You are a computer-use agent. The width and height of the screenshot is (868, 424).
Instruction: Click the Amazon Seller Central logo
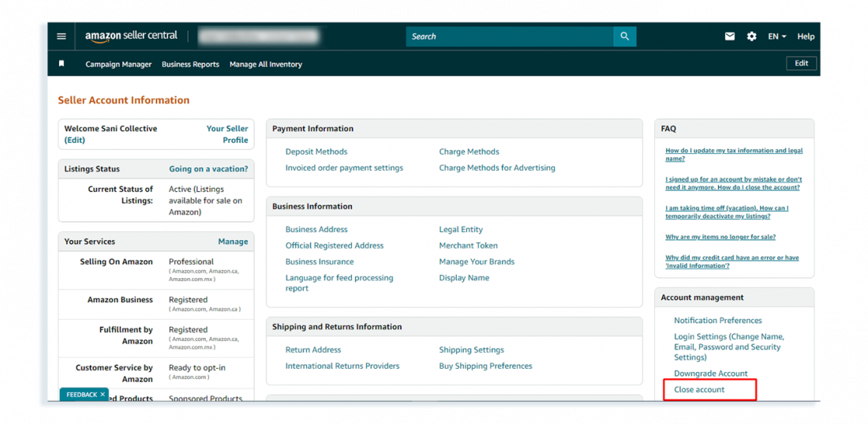[131, 36]
